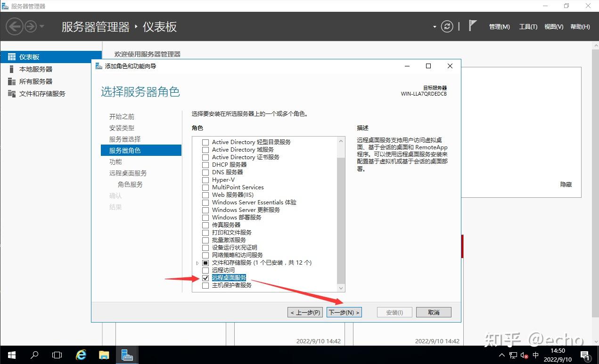
Task: Click the back navigation arrow in Server Manager
Action: coord(15,26)
